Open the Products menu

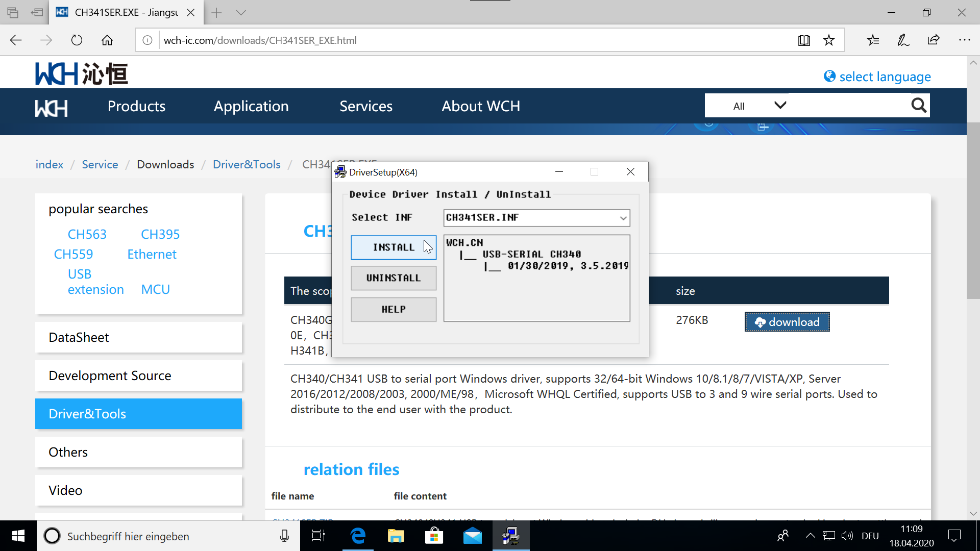[136, 106]
